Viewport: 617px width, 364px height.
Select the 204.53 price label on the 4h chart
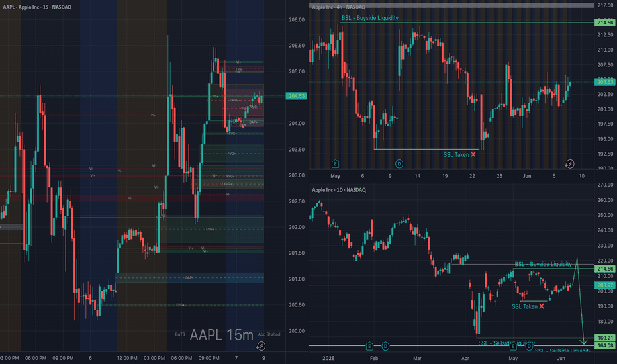tap(605, 82)
